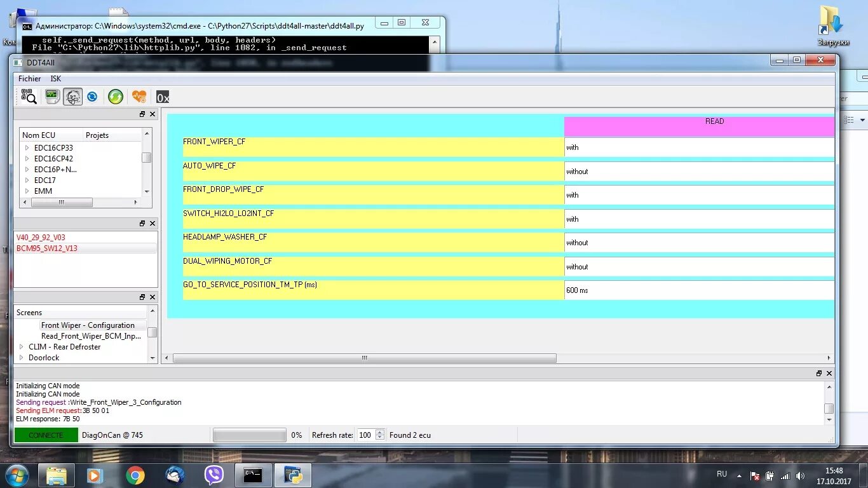Screen dimensions: 868x488
Task: Open the Fichier menu
Action: 29,79
